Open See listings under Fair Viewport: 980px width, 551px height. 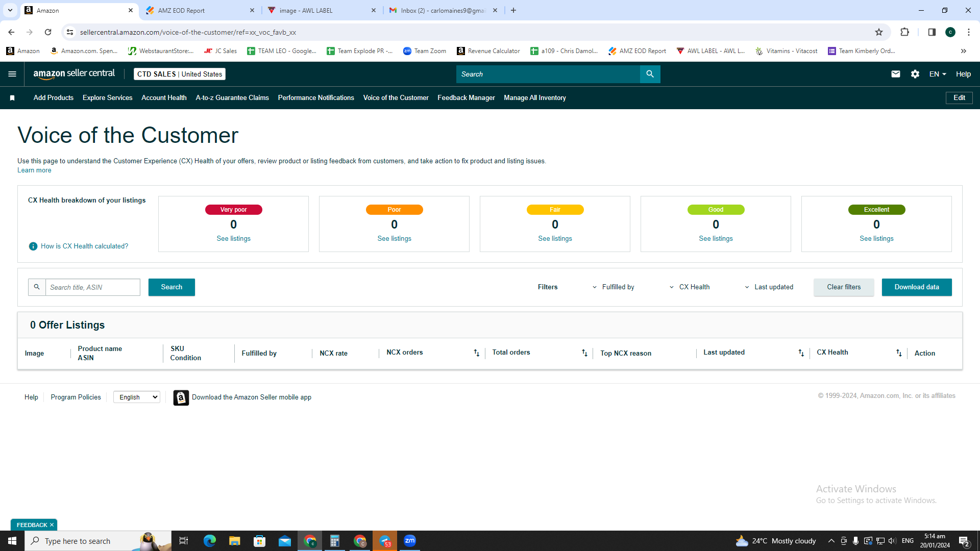click(x=555, y=239)
